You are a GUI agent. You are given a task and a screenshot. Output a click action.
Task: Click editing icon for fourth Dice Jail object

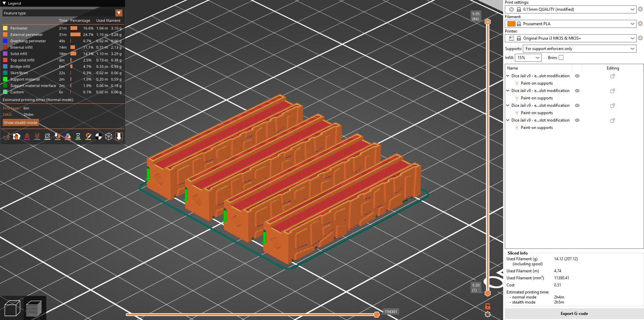[x=612, y=121]
